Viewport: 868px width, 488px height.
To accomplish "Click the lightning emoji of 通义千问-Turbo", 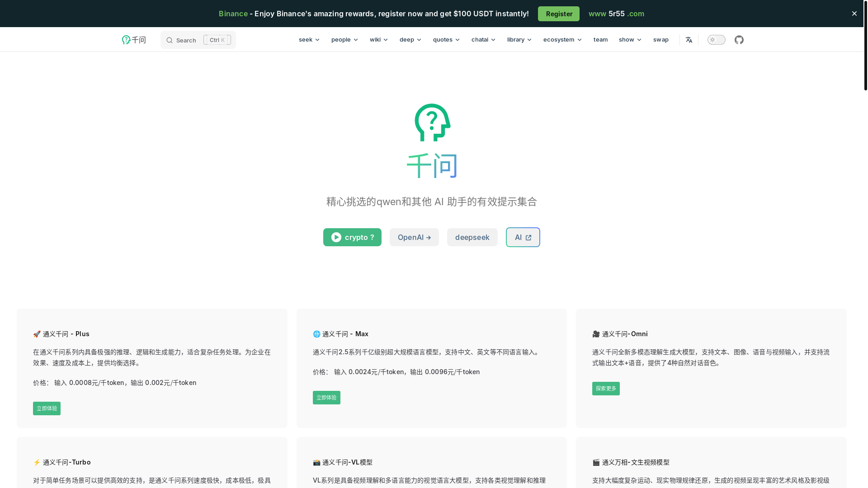I will point(37,462).
